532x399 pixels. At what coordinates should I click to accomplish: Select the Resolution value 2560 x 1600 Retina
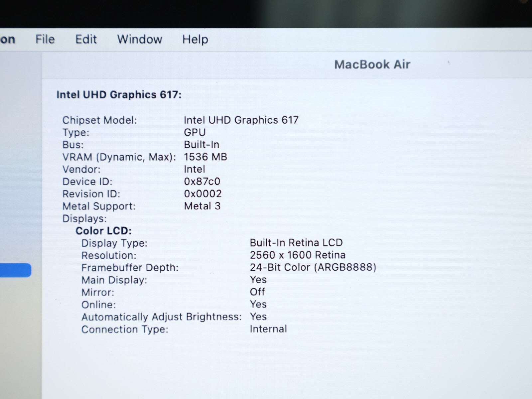(298, 255)
